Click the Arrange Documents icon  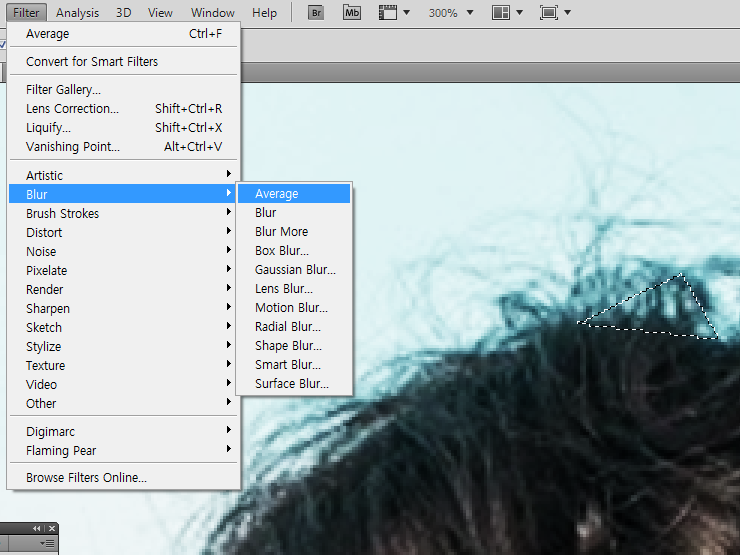(501, 13)
